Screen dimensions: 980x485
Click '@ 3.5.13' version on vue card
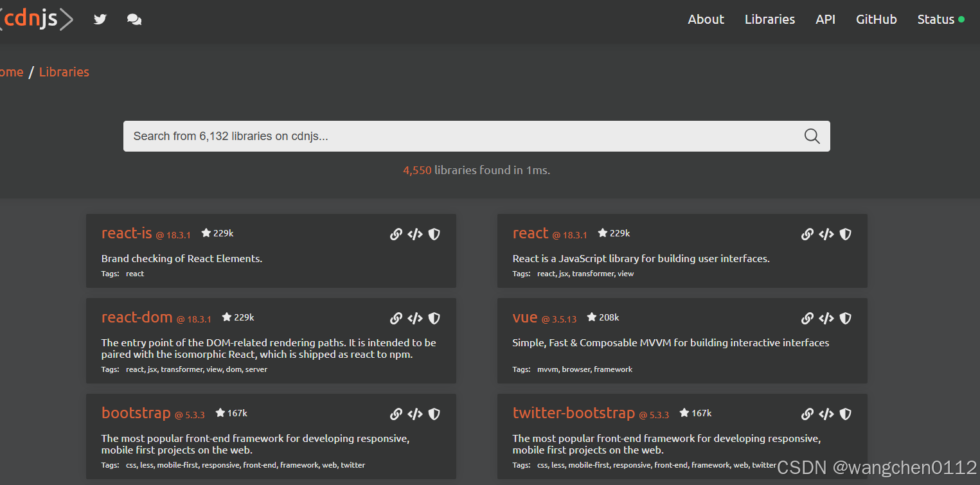(559, 319)
